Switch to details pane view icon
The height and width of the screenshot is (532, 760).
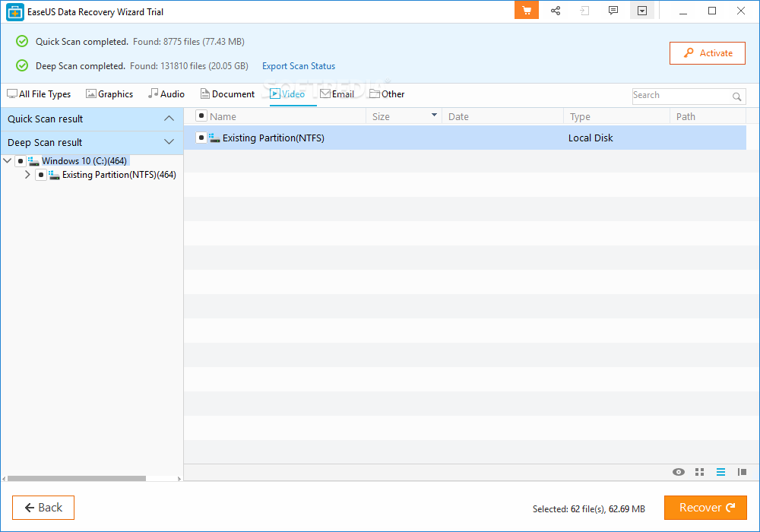[x=742, y=472]
